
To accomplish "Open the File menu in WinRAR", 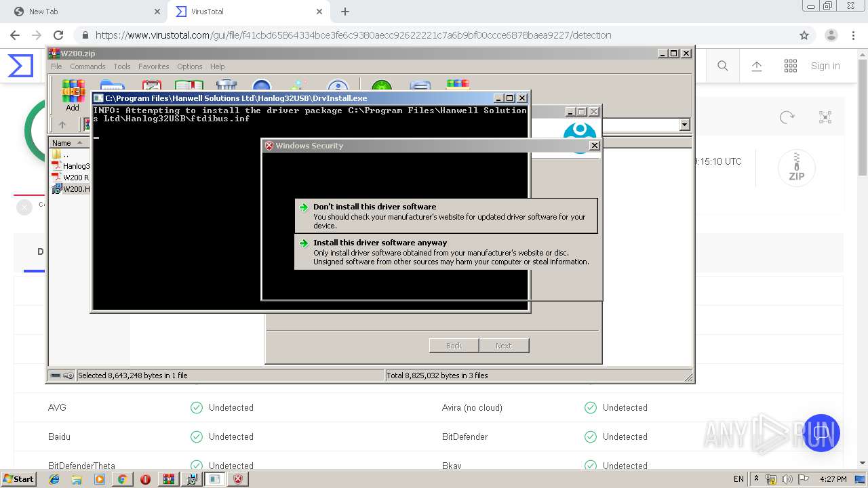I will [56, 66].
